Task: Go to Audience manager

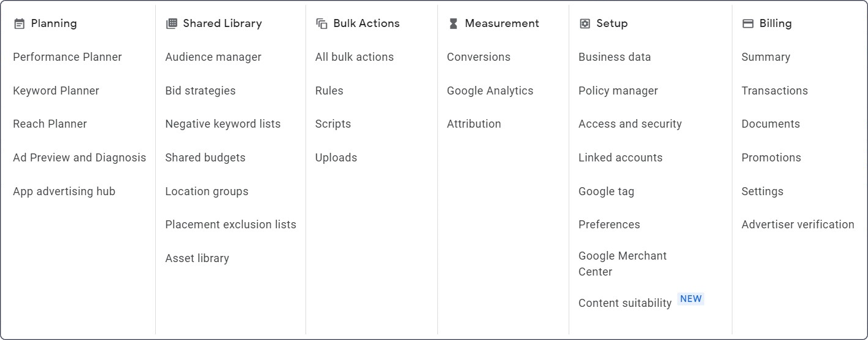Action: (213, 57)
